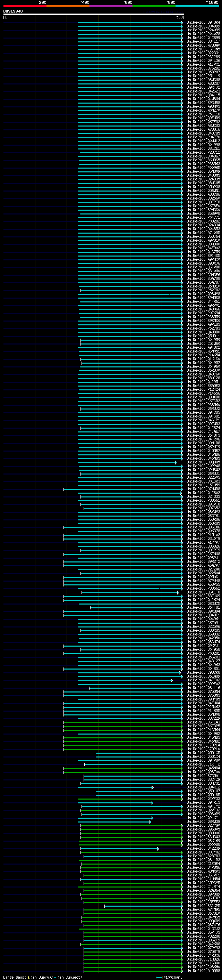Viewport: 222px width, 980px height.
Task: Select label UniRef100_A1YYP7
Action: tap(203, 543)
